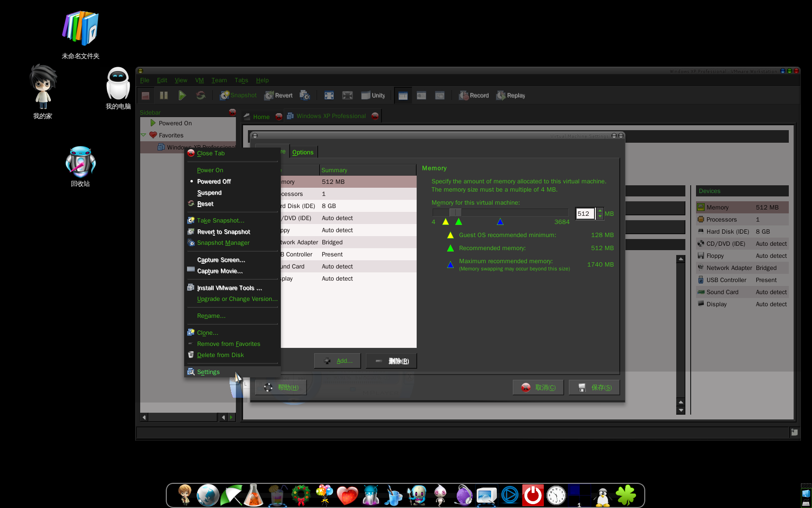Click the 删除(R) remove button
The width and height of the screenshot is (812, 508).
pyautogui.click(x=391, y=361)
